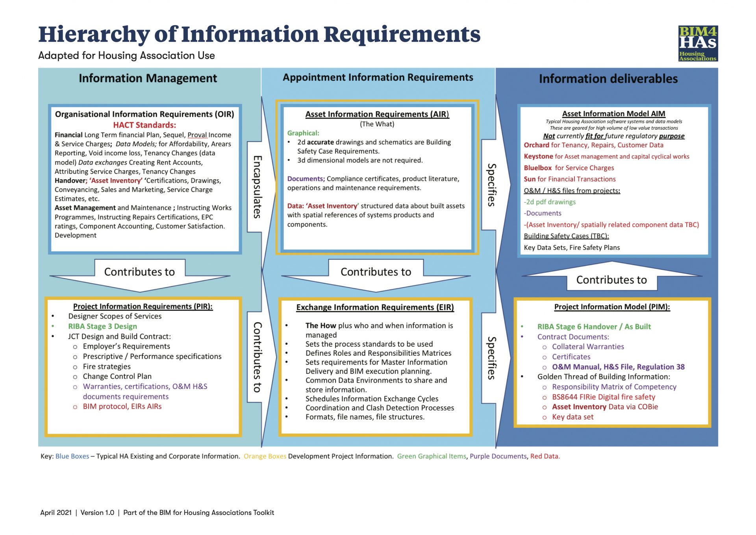This screenshot has width=756, height=535.
Task: Select the Information Management column header
Action: point(148,78)
